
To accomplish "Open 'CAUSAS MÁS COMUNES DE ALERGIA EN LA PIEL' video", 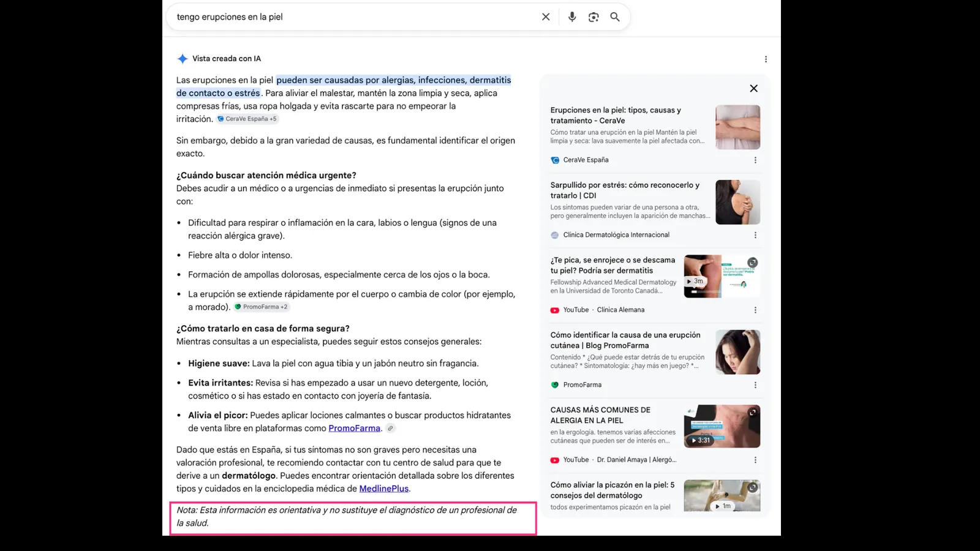I will pos(600,415).
